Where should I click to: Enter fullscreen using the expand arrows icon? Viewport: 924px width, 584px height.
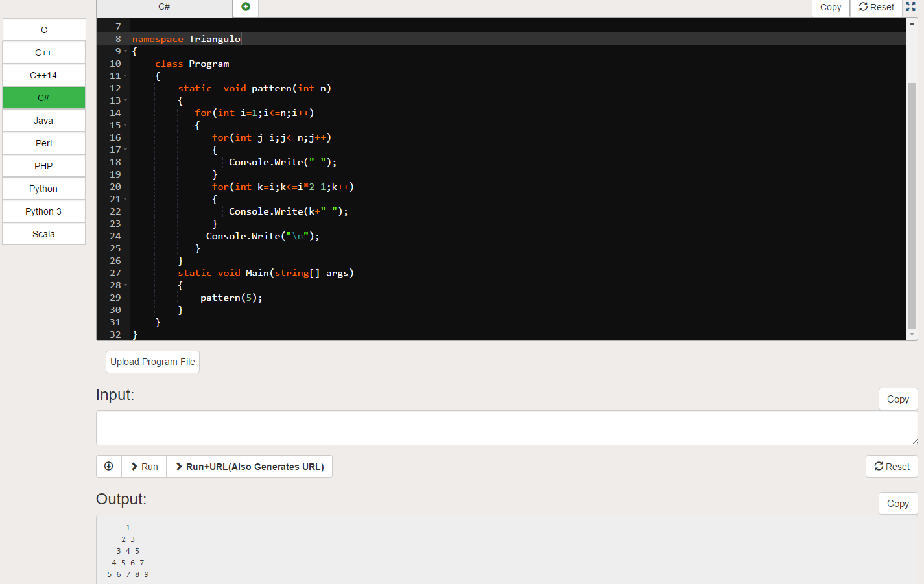click(910, 7)
